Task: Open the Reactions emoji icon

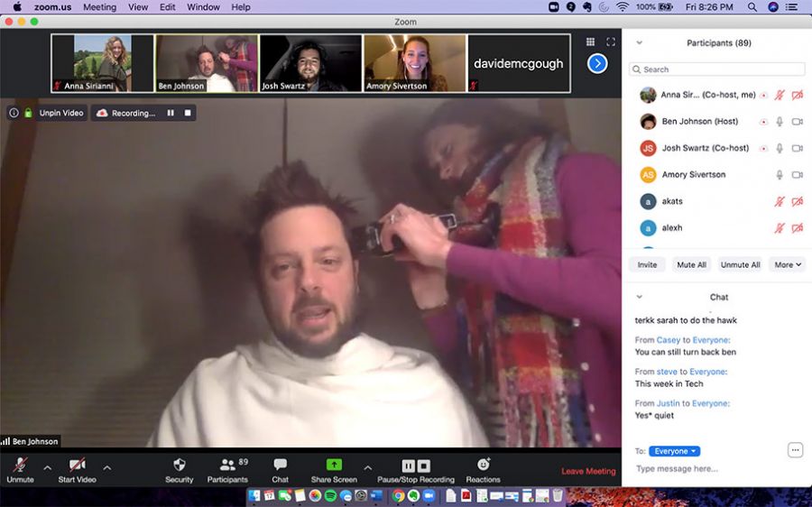Action: (x=483, y=465)
